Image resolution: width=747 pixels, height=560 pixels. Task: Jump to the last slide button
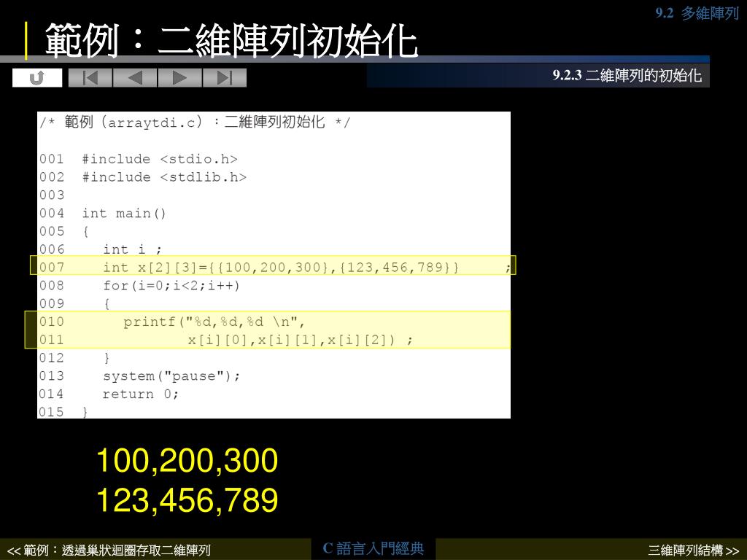225,77
